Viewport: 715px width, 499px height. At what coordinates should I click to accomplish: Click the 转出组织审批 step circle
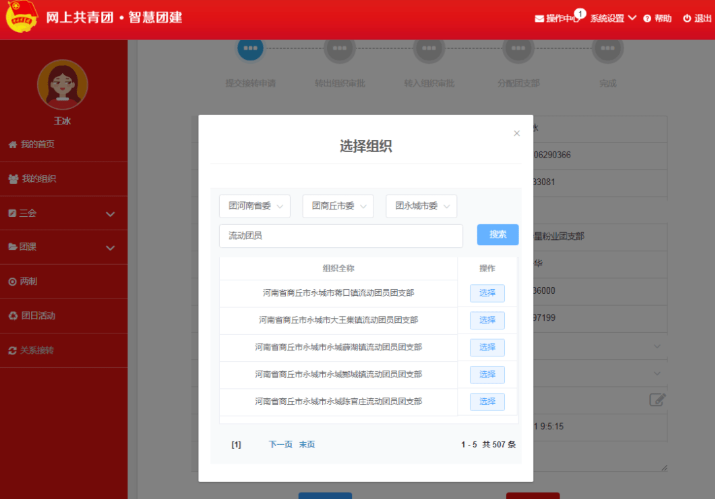(x=340, y=48)
